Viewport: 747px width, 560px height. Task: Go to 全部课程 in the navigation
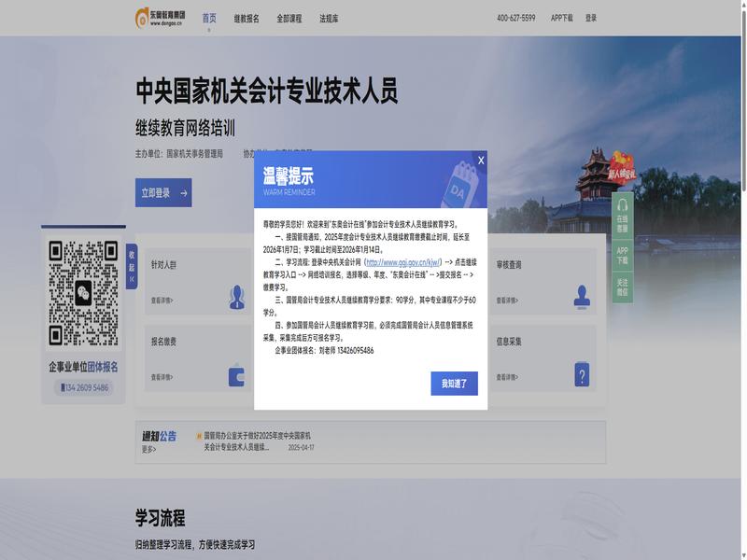(289, 18)
